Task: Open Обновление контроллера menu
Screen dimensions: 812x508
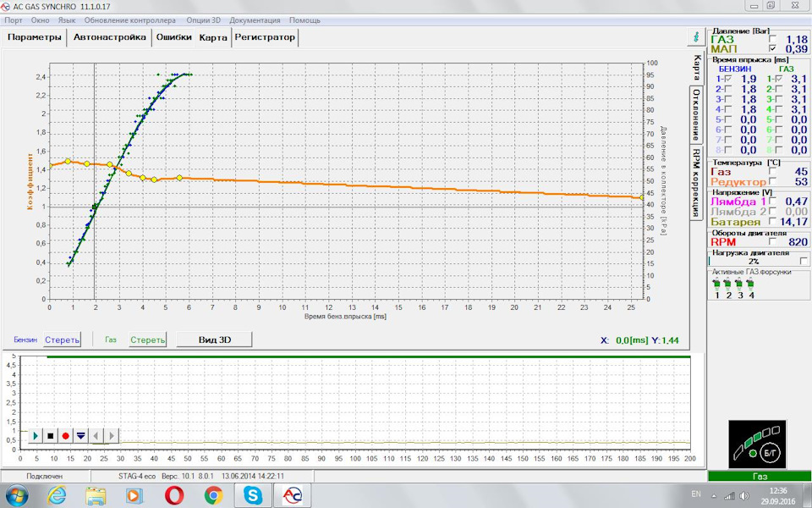Action: [x=130, y=20]
